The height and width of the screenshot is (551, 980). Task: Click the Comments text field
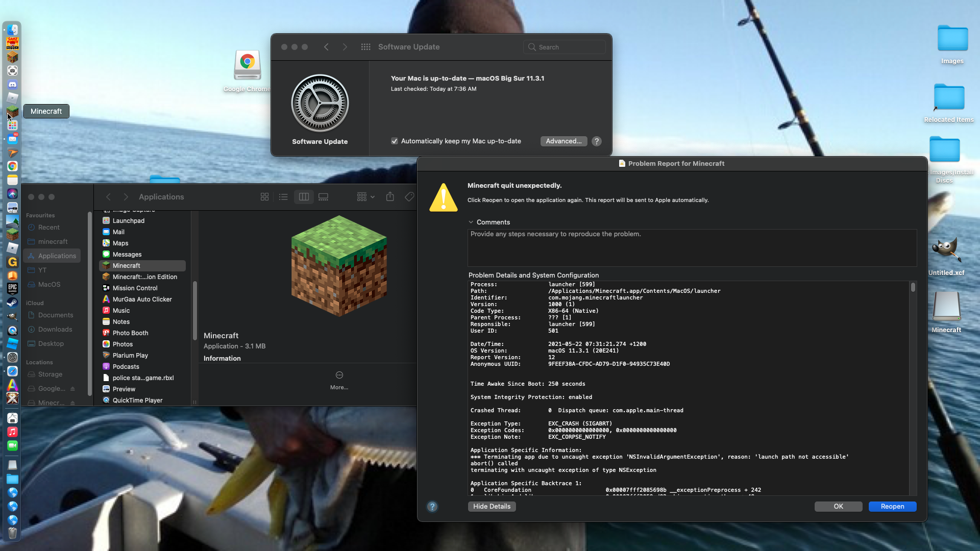692,248
